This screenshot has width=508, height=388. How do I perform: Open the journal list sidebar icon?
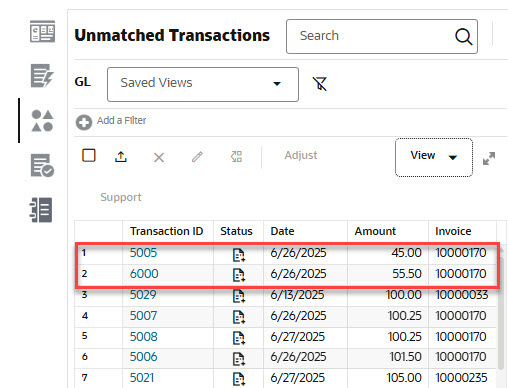(x=41, y=210)
